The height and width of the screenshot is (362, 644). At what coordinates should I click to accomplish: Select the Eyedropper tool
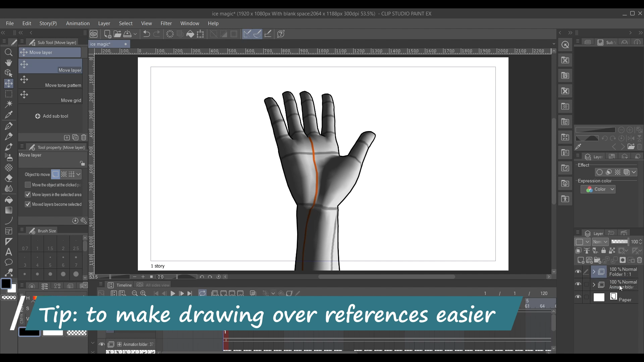[9, 115]
